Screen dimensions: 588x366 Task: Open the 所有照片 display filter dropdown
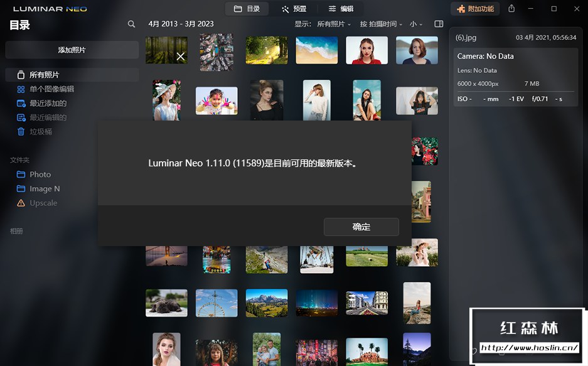click(334, 24)
